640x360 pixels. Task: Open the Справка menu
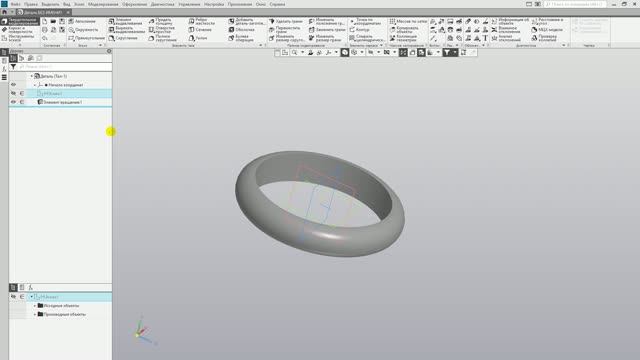point(277,4)
